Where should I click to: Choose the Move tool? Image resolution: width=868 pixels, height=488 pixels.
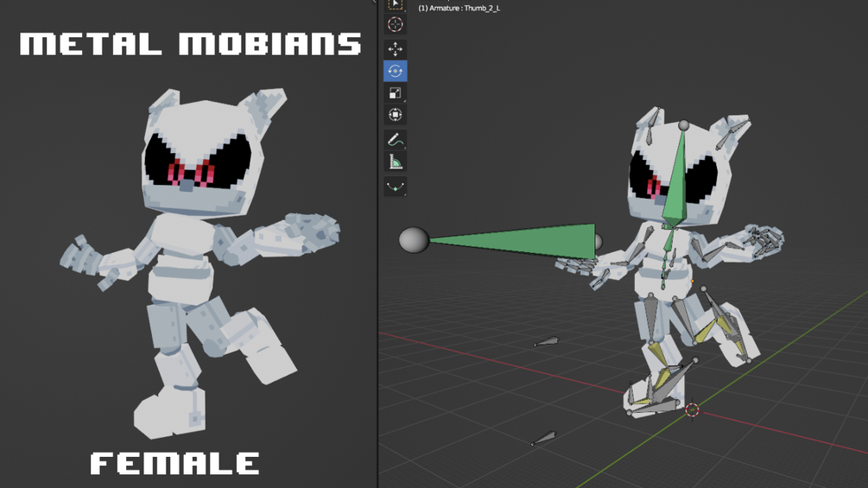coord(396,49)
